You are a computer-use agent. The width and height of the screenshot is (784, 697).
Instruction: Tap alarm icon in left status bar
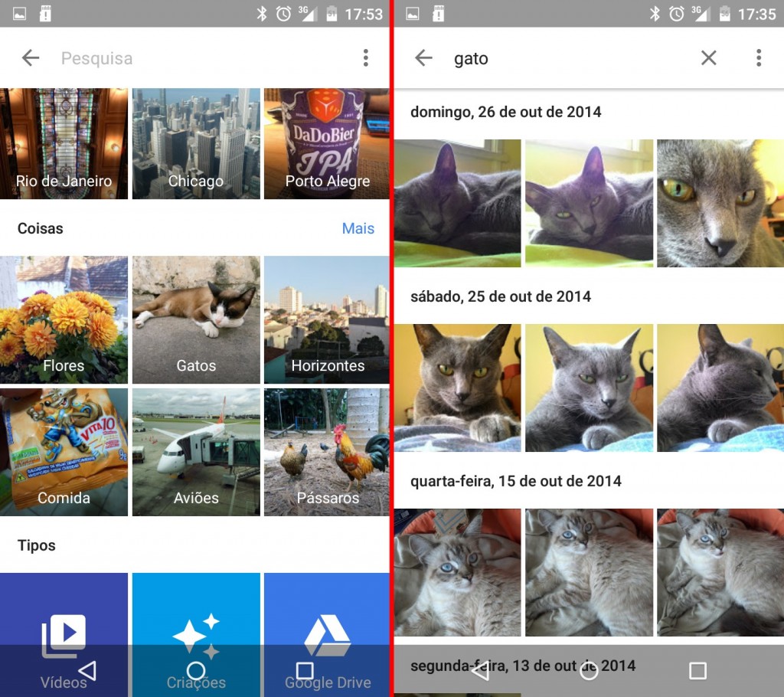(x=283, y=14)
